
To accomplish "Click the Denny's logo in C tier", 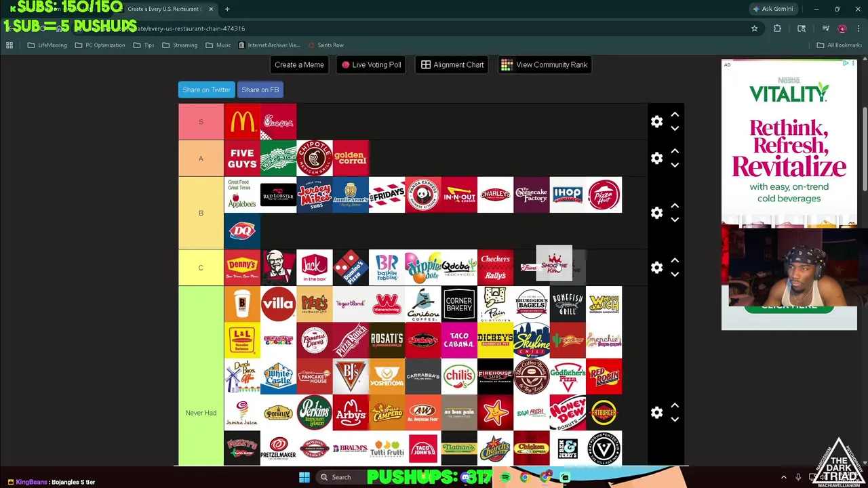I will (242, 267).
